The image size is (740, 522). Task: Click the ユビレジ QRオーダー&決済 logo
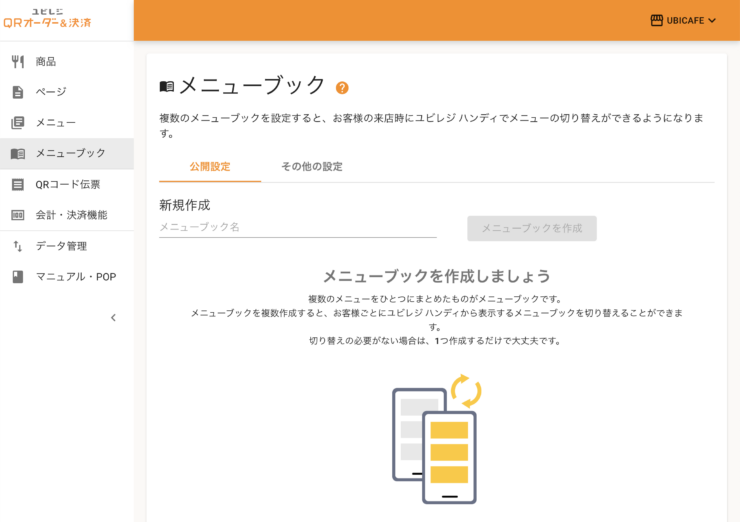tap(47, 18)
